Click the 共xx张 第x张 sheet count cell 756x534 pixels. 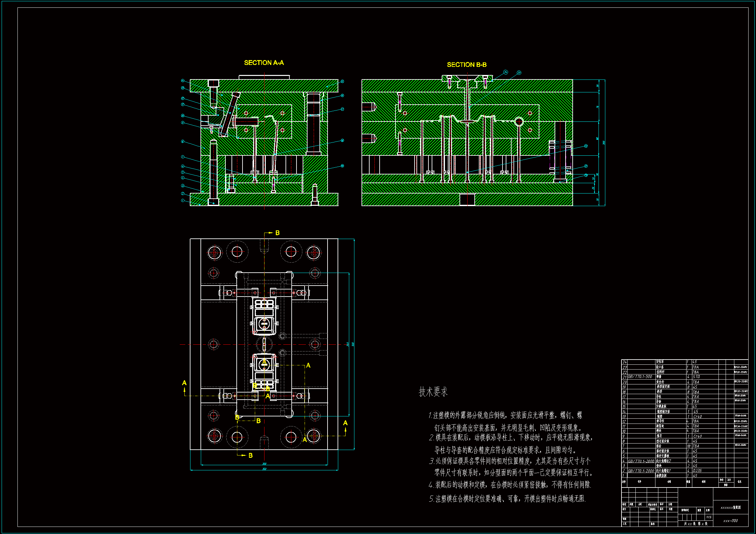[696, 524]
